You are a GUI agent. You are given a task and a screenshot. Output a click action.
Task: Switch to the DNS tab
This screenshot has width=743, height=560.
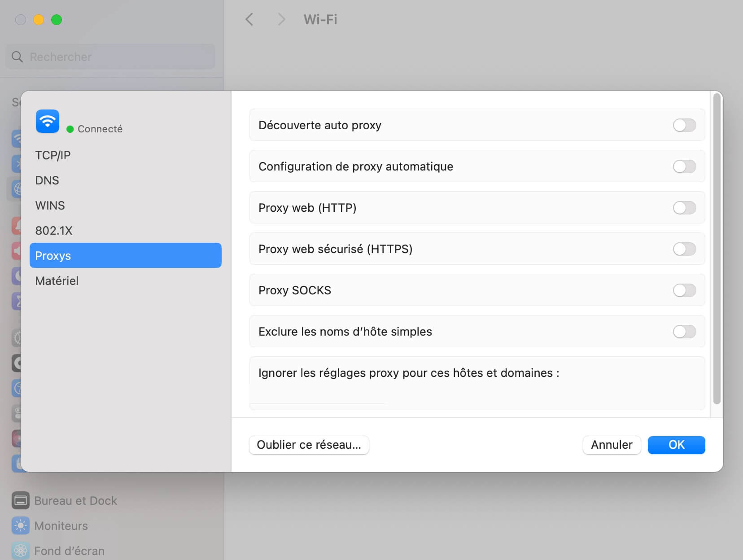126,180
